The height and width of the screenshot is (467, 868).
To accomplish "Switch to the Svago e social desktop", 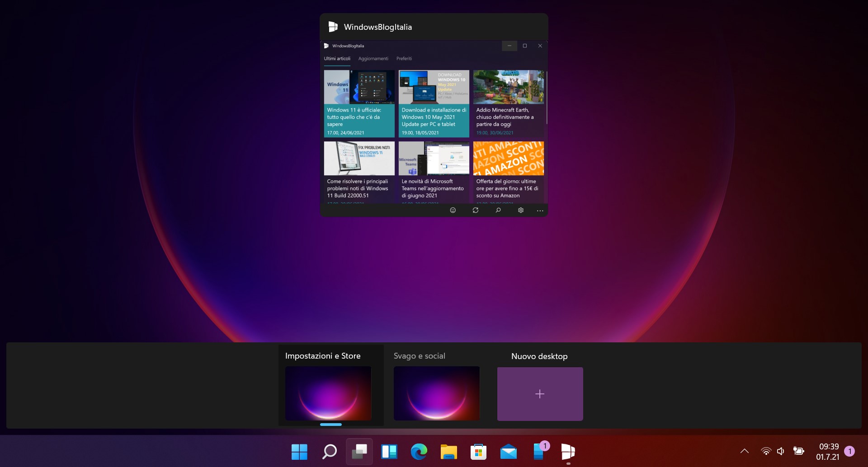I will tap(437, 393).
